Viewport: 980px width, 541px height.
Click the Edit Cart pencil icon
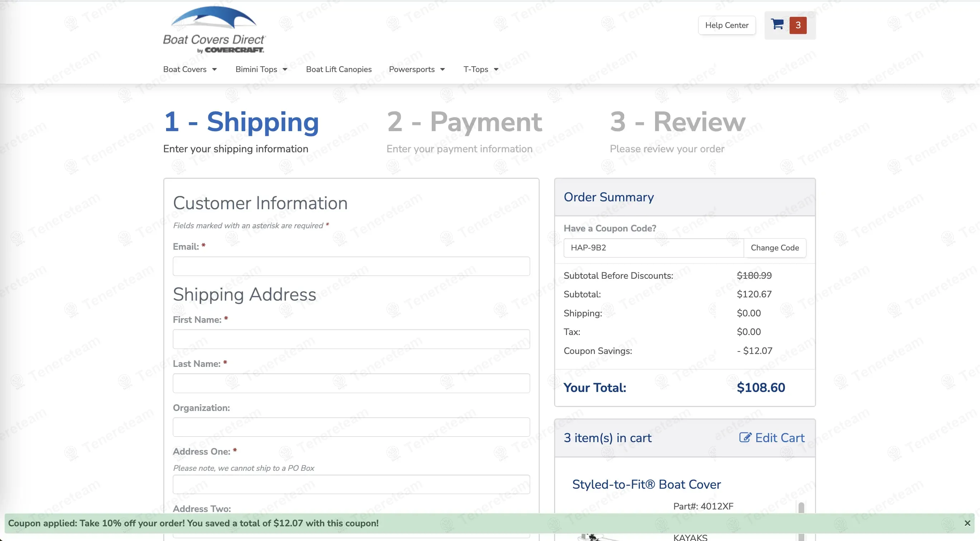[745, 437]
